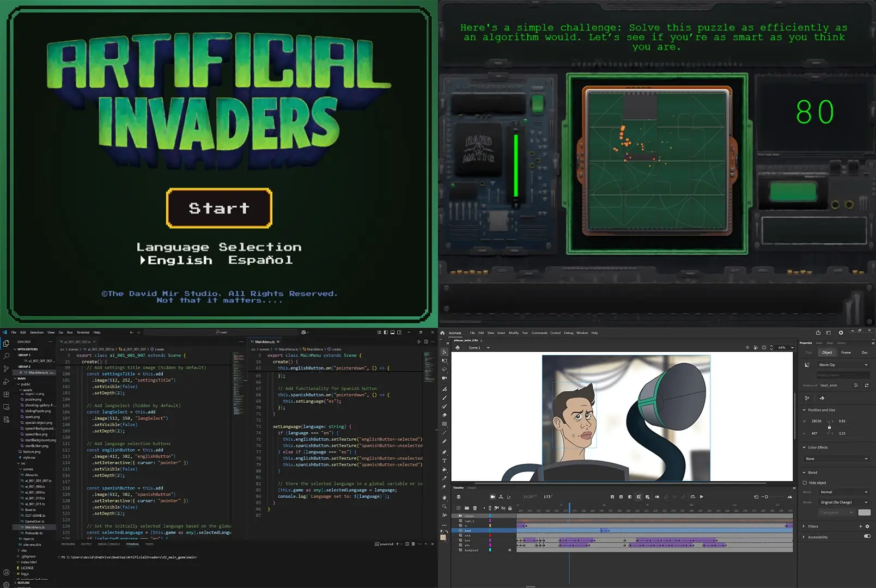Image resolution: width=876 pixels, height=588 pixels.
Task: Select the Line tool in Animate
Action: (x=445, y=433)
